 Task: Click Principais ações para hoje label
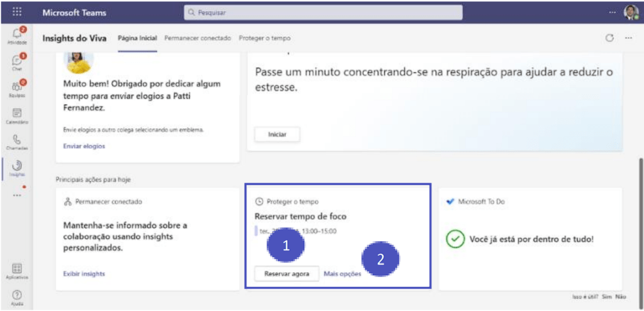(x=93, y=179)
